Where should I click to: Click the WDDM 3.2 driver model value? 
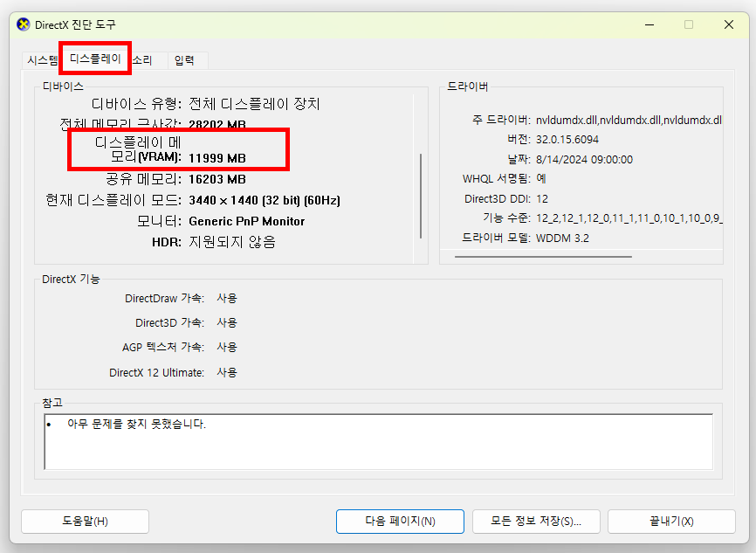tap(562, 238)
